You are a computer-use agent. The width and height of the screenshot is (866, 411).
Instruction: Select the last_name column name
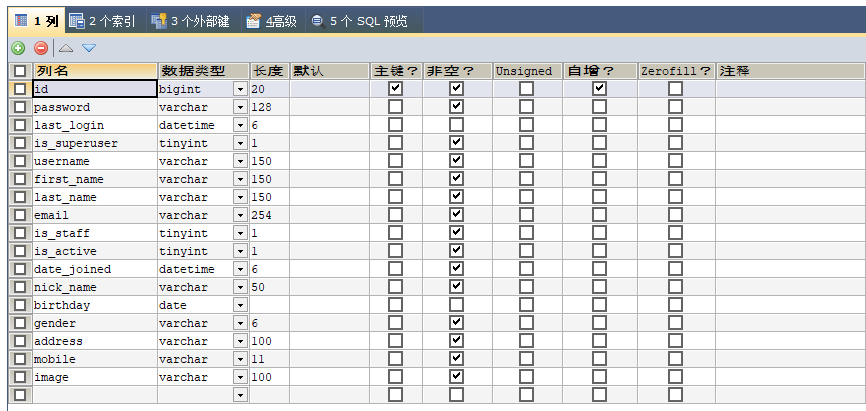[x=95, y=197]
